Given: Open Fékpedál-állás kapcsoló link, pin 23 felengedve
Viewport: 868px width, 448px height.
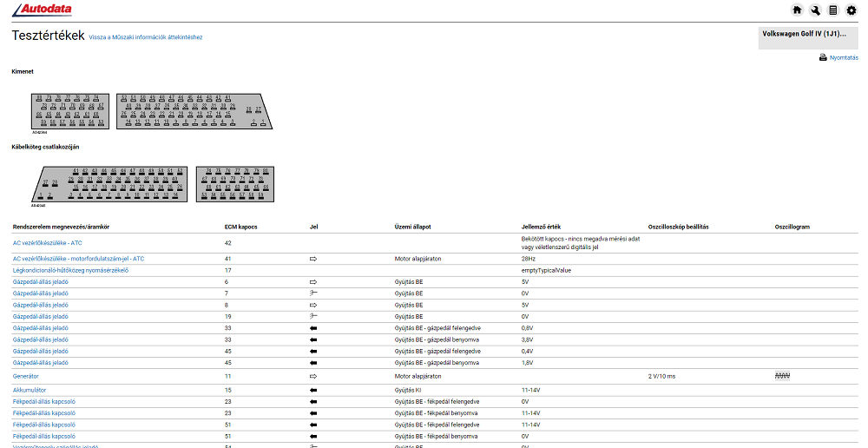Looking at the screenshot, I should tap(43, 401).
